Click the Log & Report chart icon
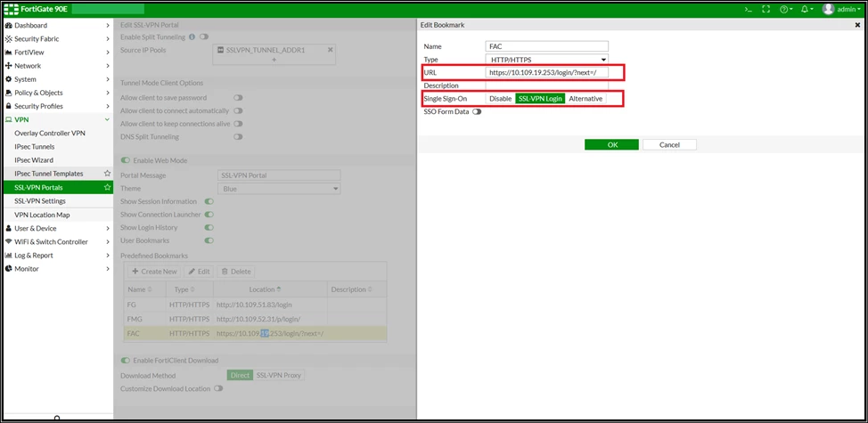The image size is (868, 423). 9,256
